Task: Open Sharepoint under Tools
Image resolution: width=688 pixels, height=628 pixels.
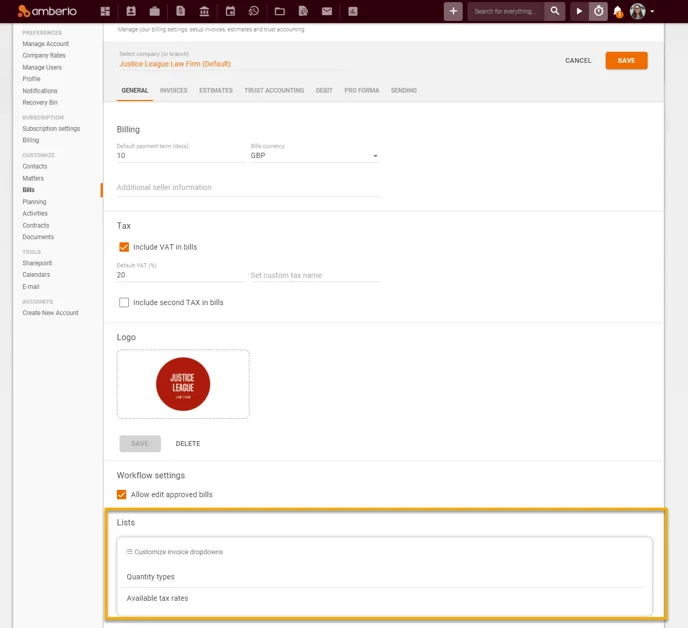Action: click(x=37, y=263)
